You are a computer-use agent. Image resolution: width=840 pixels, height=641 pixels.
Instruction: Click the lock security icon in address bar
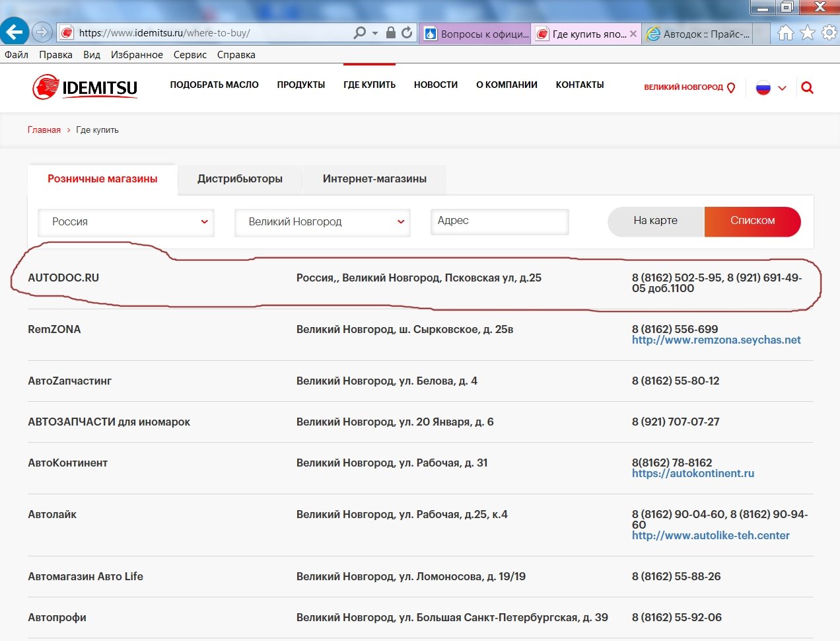click(x=391, y=32)
